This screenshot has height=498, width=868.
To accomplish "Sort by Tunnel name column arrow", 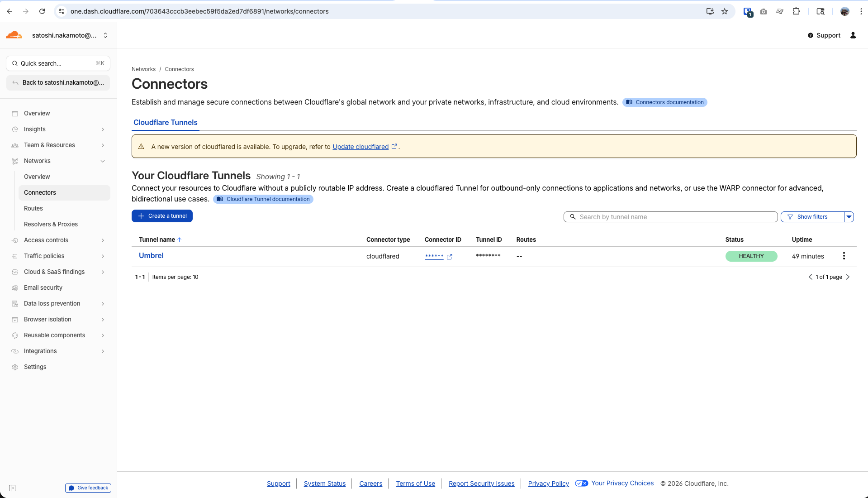I will (x=179, y=240).
